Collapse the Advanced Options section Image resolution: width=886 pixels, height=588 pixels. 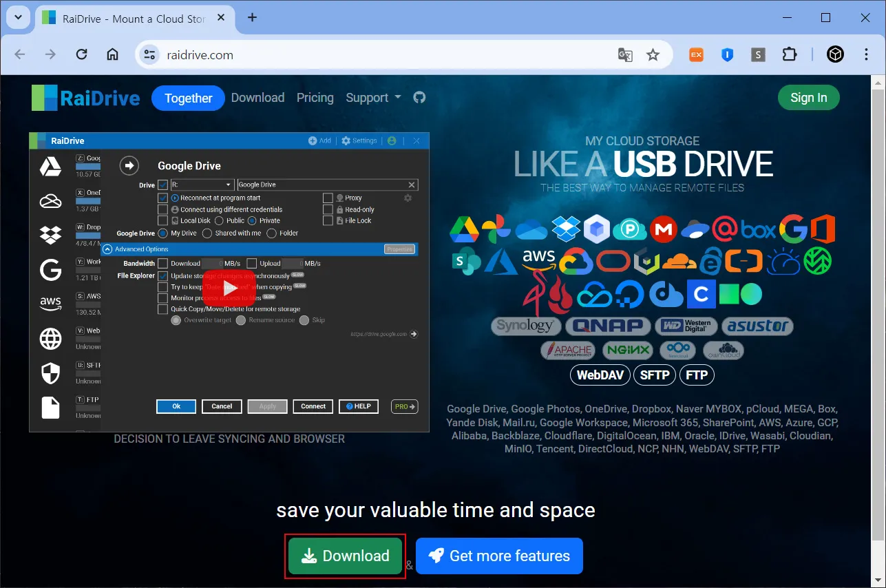pyautogui.click(x=108, y=249)
